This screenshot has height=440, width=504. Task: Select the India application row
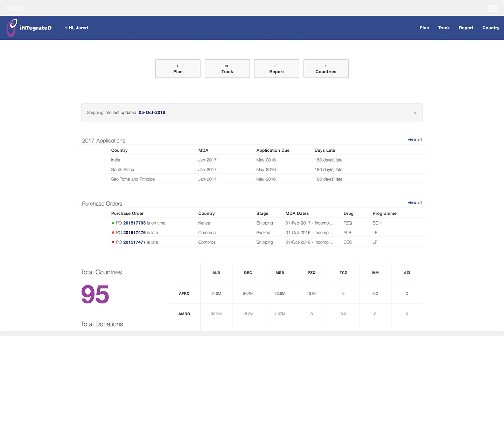point(115,160)
